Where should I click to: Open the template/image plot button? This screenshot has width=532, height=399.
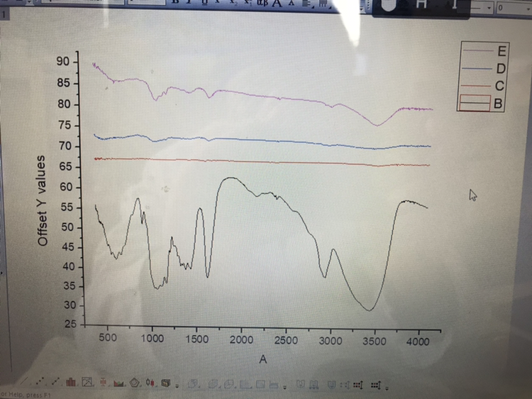pyautogui.click(x=87, y=383)
